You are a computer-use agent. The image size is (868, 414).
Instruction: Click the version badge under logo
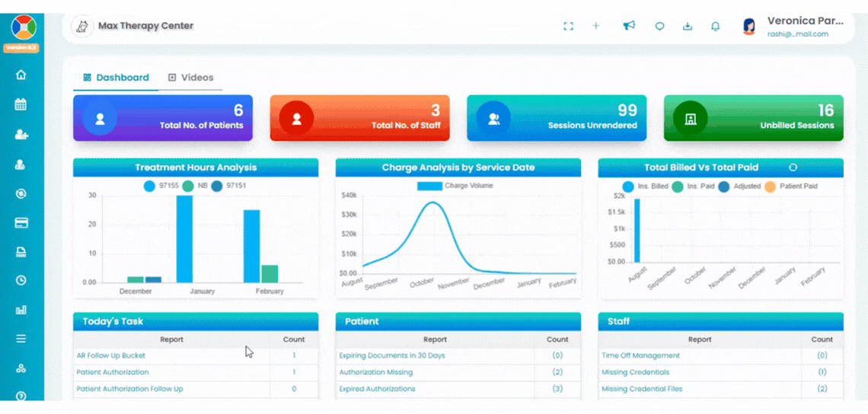[x=21, y=48]
